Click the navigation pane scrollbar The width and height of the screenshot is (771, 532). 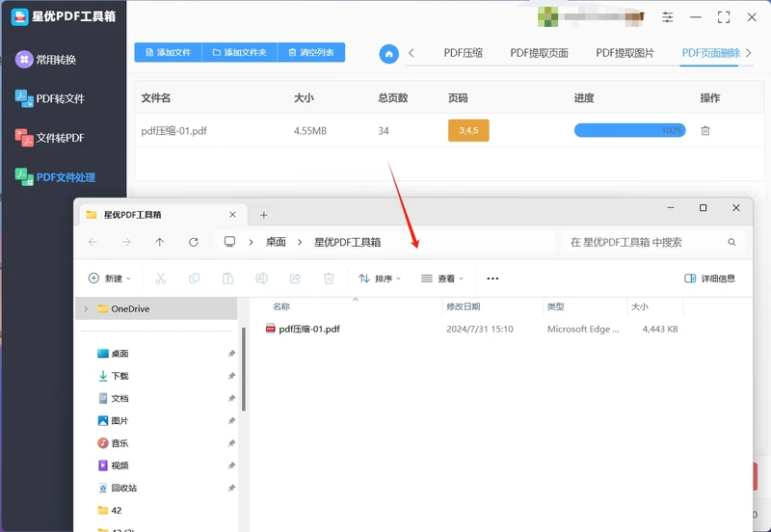(x=244, y=369)
